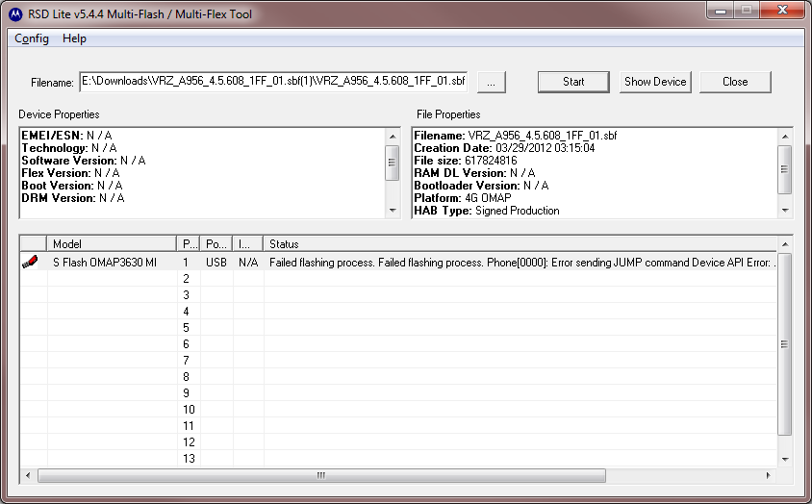Click the File Properties scroll down arrow
The image size is (812, 504).
pyautogui.click(x=785, y=211)
